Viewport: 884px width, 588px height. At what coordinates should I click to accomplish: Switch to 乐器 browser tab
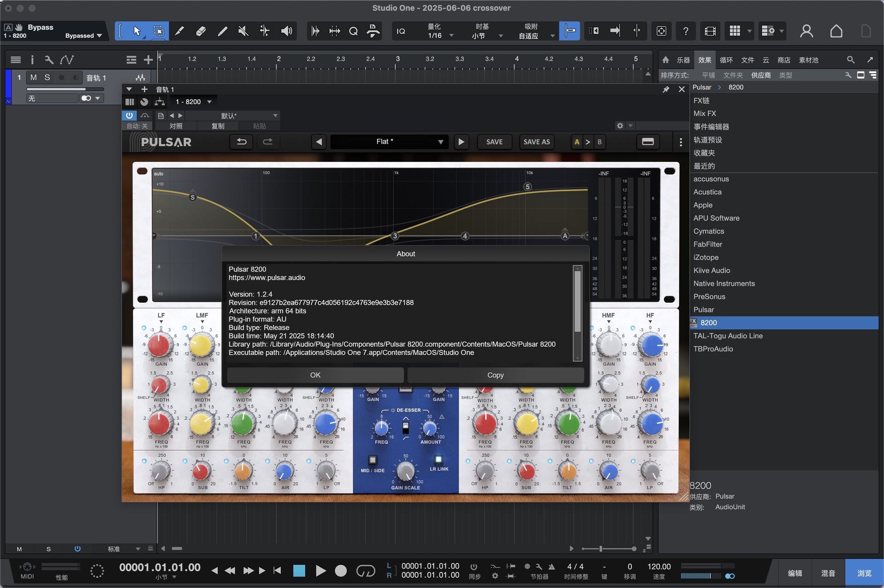[683, 60]
